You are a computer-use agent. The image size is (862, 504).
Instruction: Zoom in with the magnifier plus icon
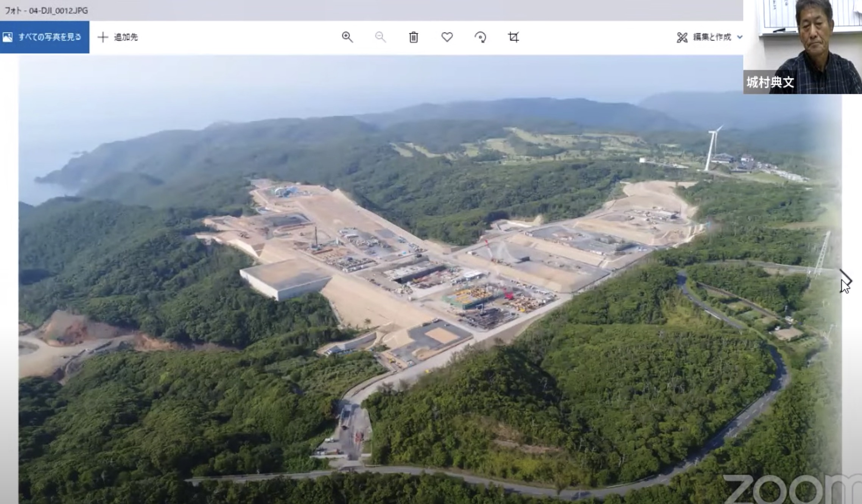click(x=347, y=37)
